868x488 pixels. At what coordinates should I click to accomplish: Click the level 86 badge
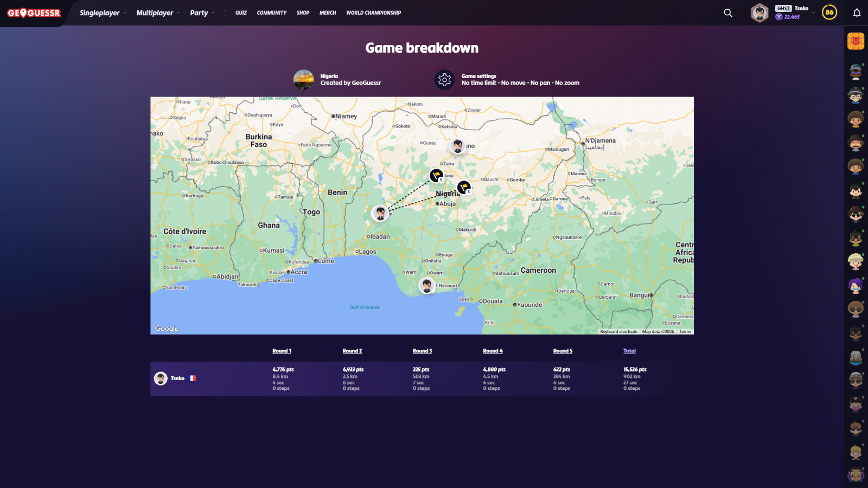pyautogui.click(x=829, y=12)
